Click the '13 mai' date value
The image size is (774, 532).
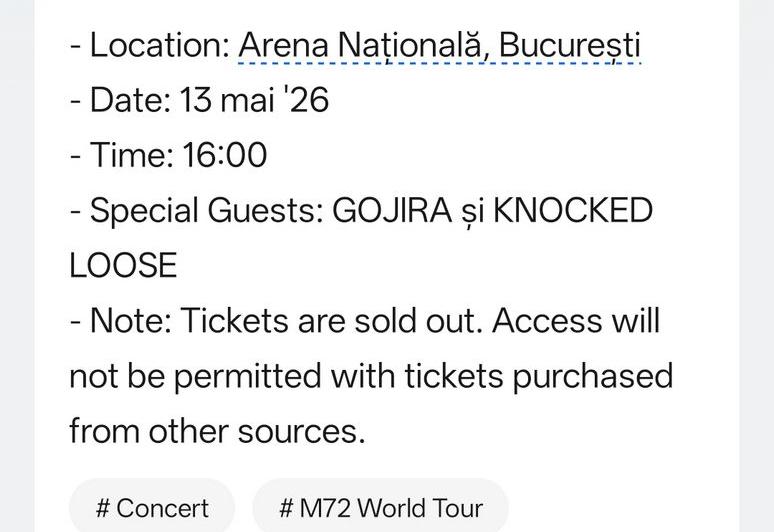click(x=227, y=100)
